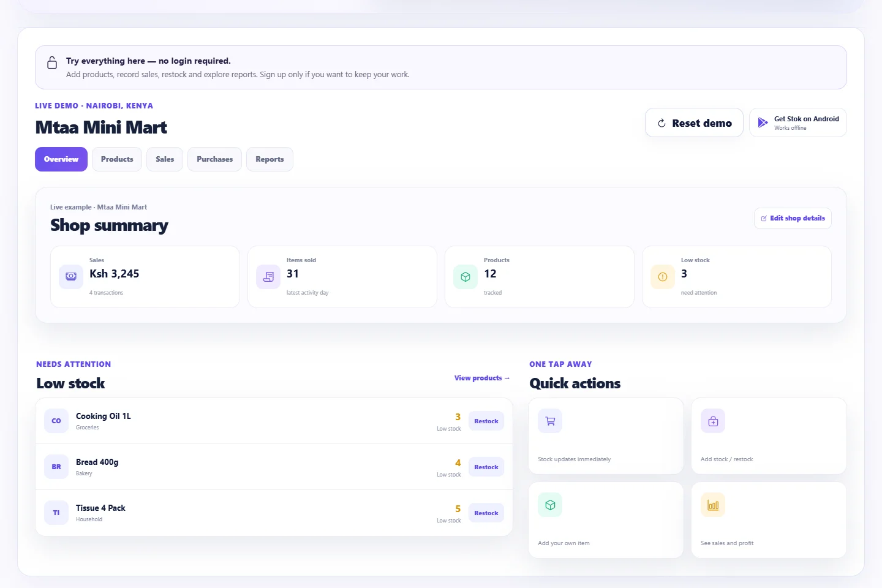
Task: Click the CO avatar for Cooking Oil
Action: click(56, 421)
